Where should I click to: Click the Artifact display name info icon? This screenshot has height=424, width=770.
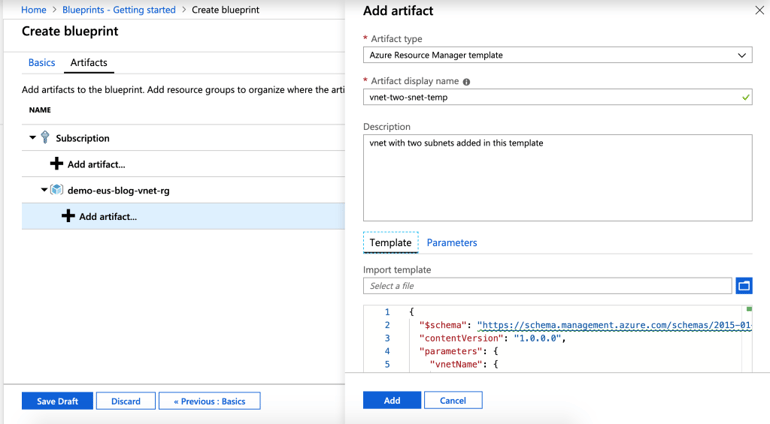click(x=466, y=82)
